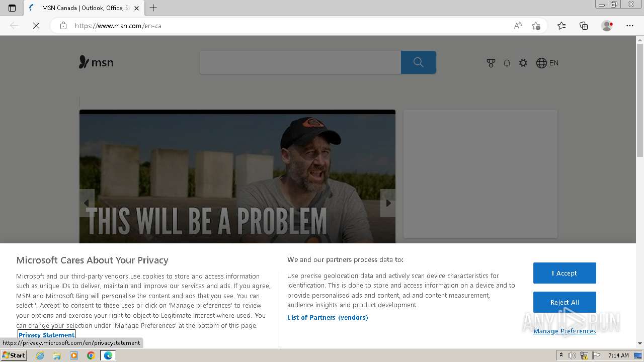Image resolution: width=644 pixels, height=362 pixels.
Task: Open Action Center flag icon
Action: (x=596, y=355)
